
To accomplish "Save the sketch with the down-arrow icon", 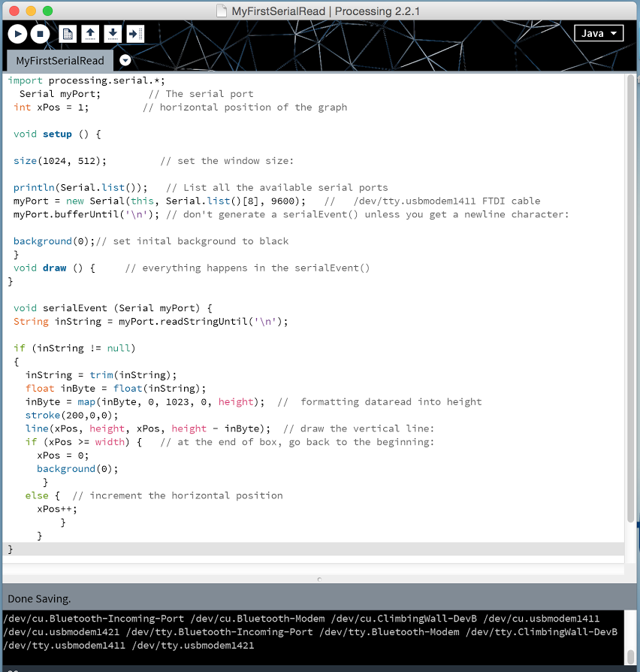I will [113, 34].
